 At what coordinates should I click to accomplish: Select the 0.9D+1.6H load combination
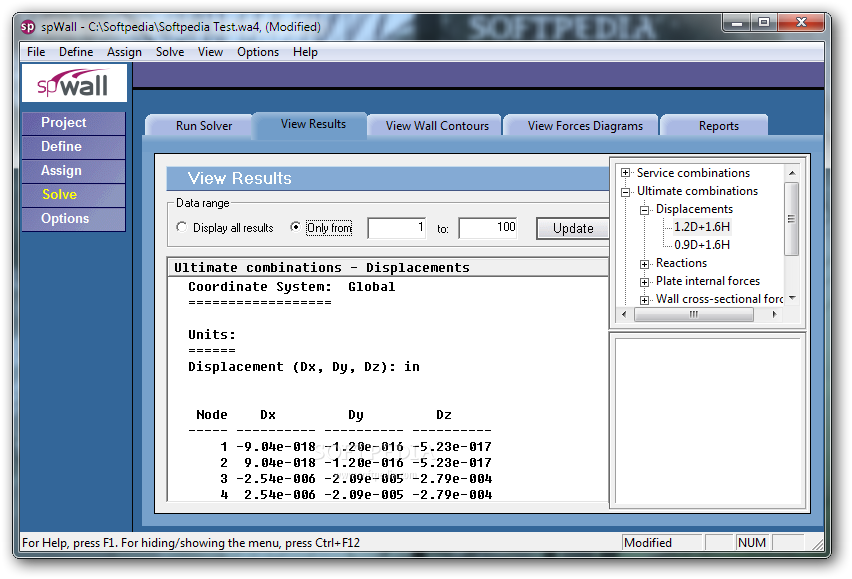click(x=701, y=245)
